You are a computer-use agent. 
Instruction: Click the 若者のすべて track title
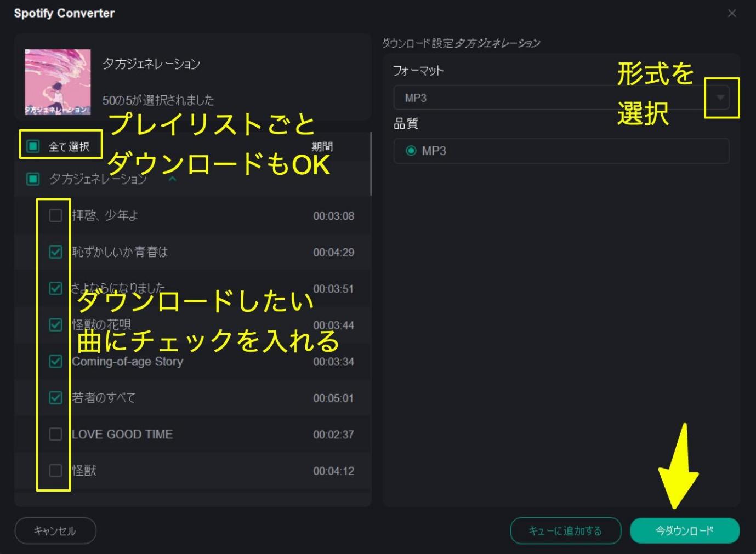pos(104,398)
